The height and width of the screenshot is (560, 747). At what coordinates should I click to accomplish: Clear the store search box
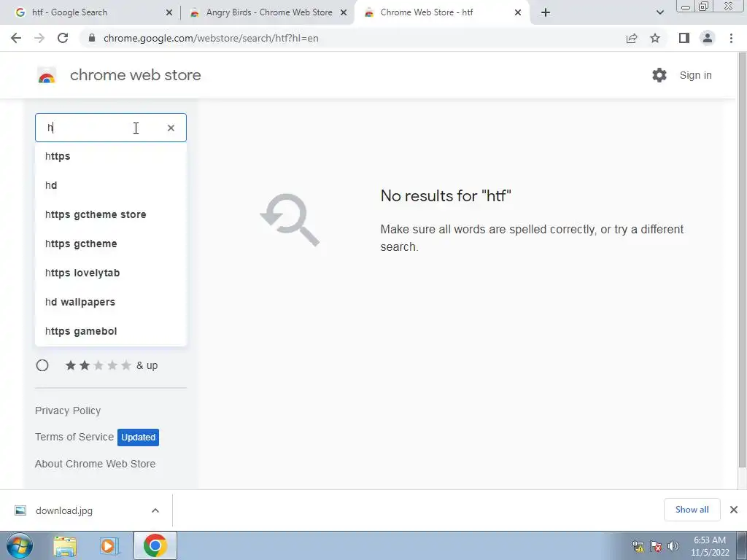[x=171, y=128]
